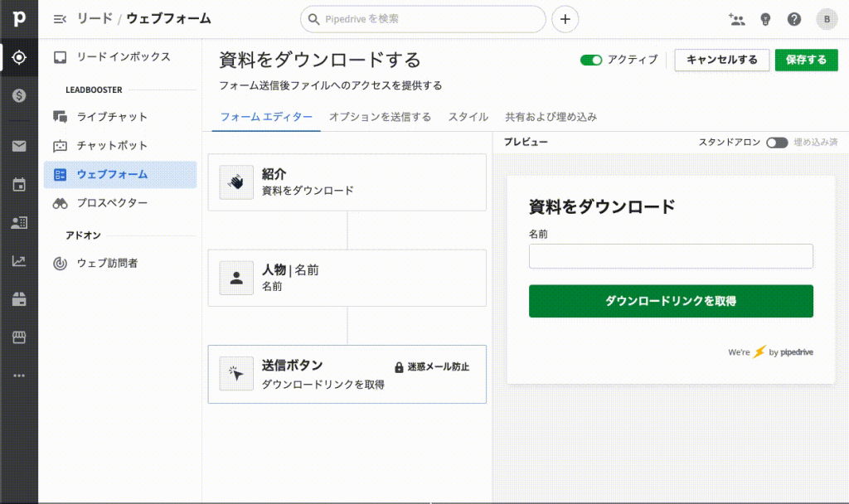Click the キャンセルする button
The width and height of the screenshot is (849, 504).
click(x=720, y=60)
